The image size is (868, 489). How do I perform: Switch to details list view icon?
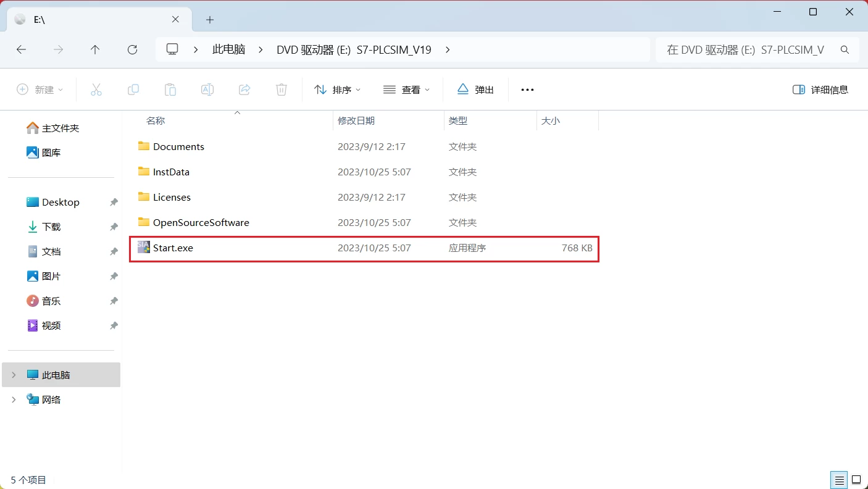pos(840,480)
